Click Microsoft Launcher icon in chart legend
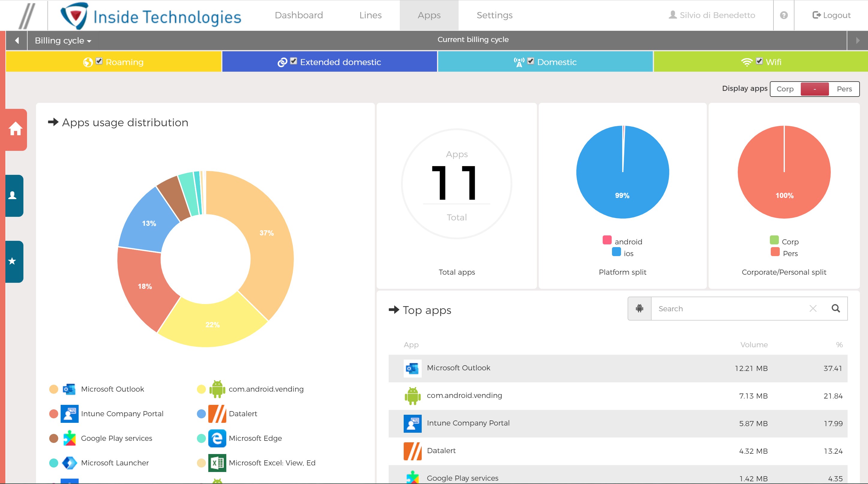Viewport: 868px width, 484px height. 69,463
